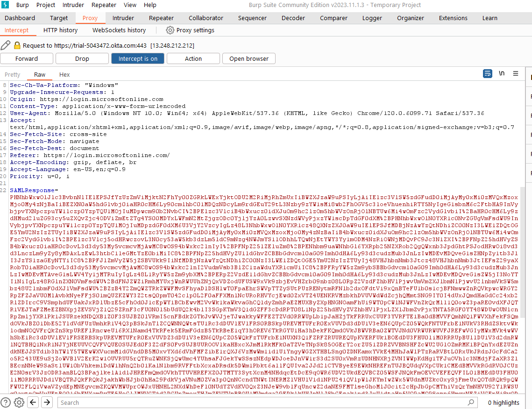Open the Action dropdown menu
The width and height of the screenshot is (532, 409).
(193, 58)
